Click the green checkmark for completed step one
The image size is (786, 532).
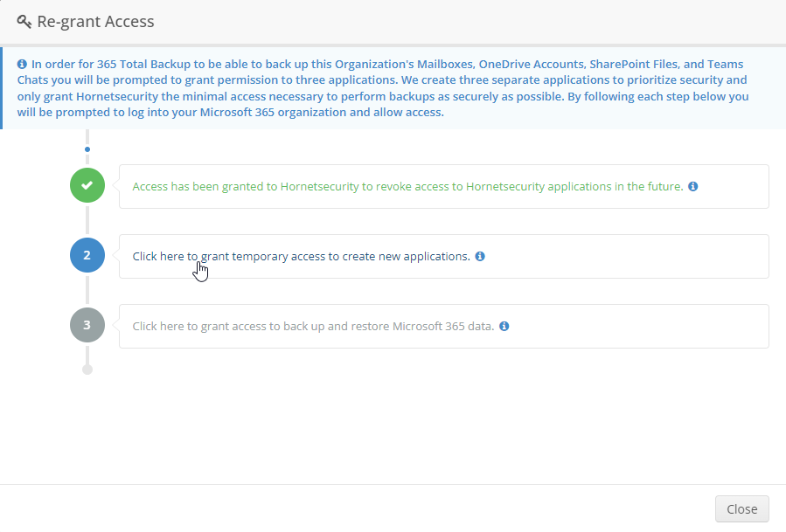tap(87, 184)
